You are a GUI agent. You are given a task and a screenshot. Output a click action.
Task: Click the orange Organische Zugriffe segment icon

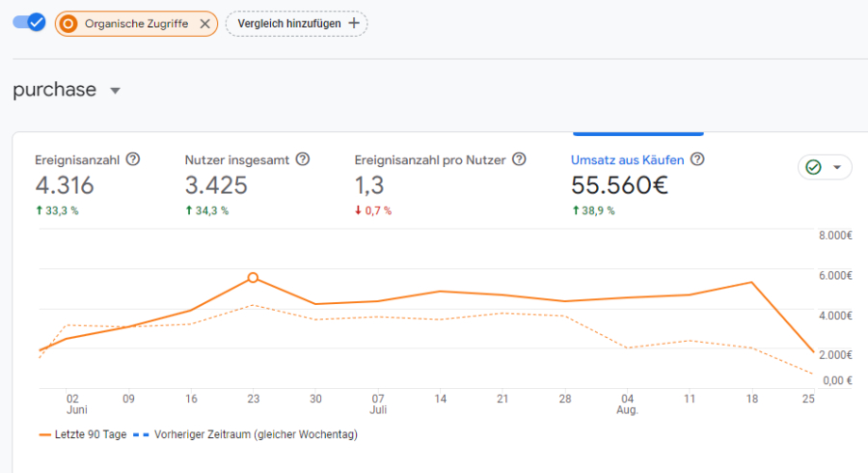[69, 24]
